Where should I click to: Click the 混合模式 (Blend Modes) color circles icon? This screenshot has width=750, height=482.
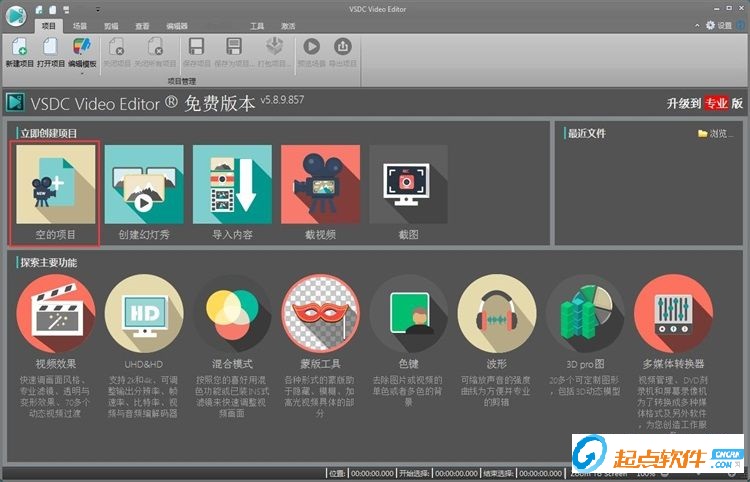232,314
